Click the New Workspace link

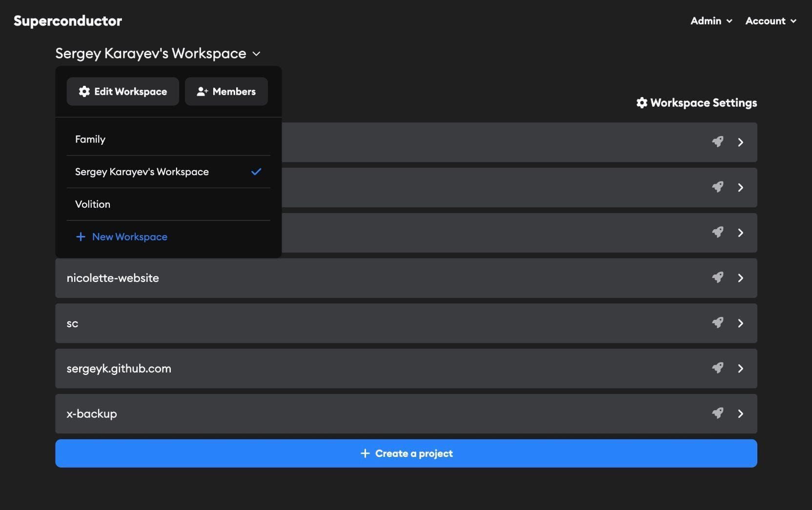point(129,236)
